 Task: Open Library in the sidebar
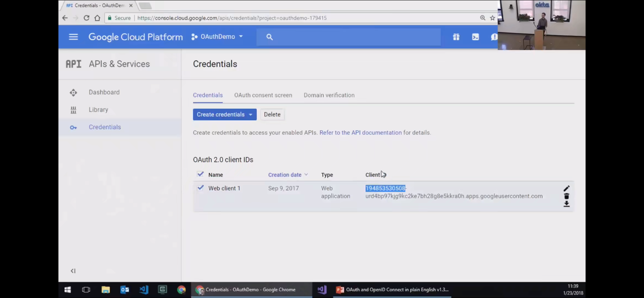pyautogui.click(x=98, y=109)
